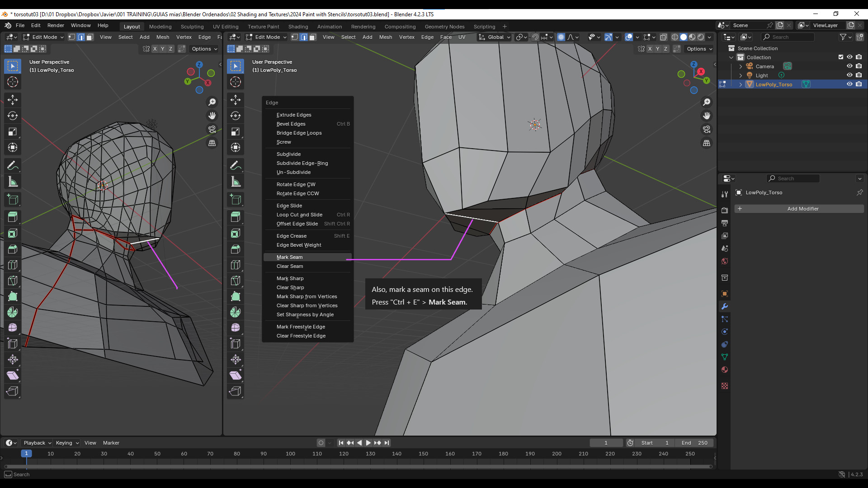Screen dimensions: 868x488
Task: Switch to face select mode in right viewport
Action: pyautogui.click(x=312, y=37)
